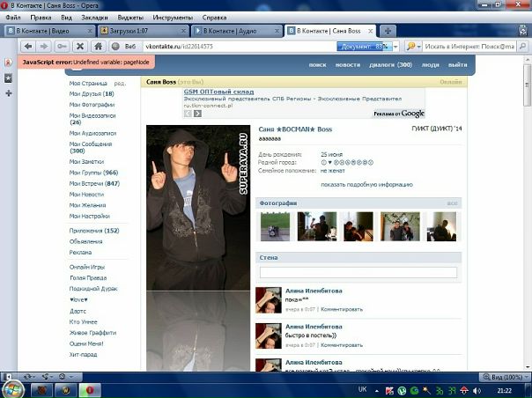
Task: Click Комментировать under first wall post
Action: point(341,309)
